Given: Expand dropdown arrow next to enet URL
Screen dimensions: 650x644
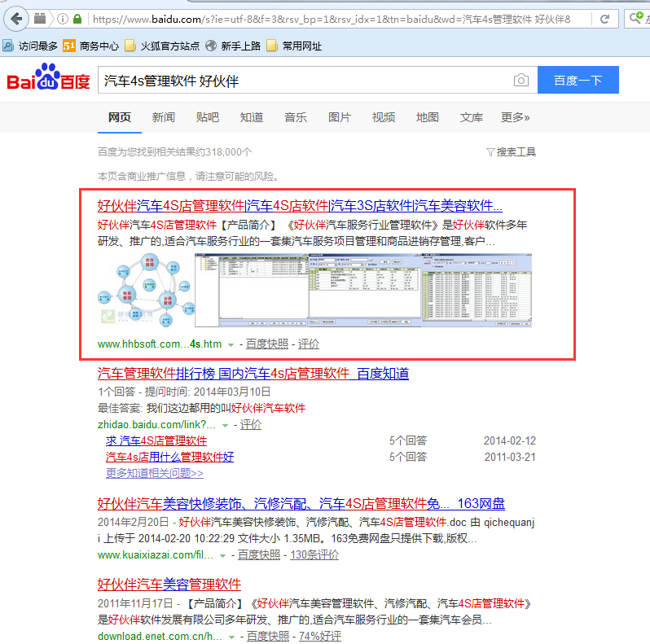Looking at the screenshot, I should 231,637.
